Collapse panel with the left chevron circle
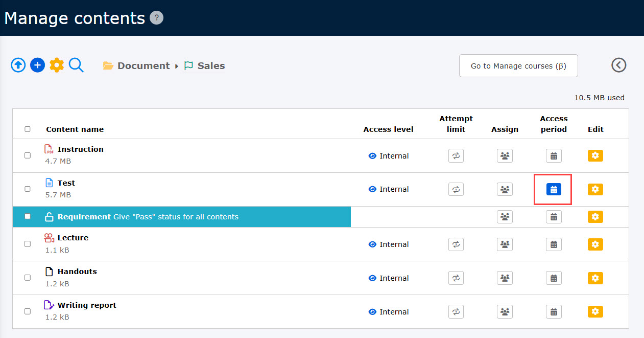 [618, 65]
